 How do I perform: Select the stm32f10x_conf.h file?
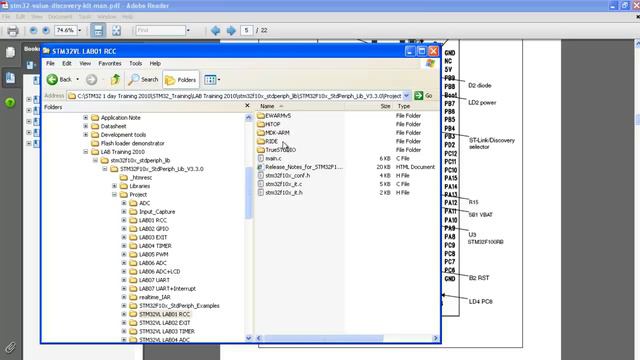click(x=284, y=176)
